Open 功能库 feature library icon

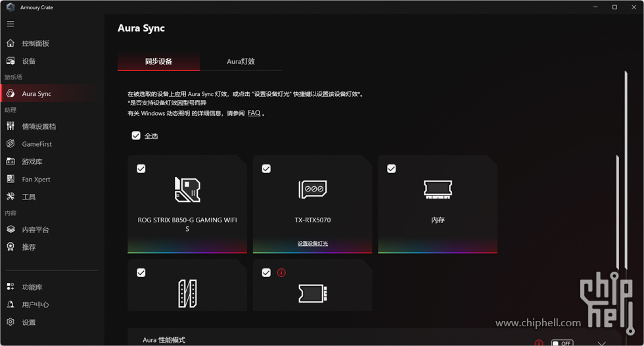click(11, 287)
